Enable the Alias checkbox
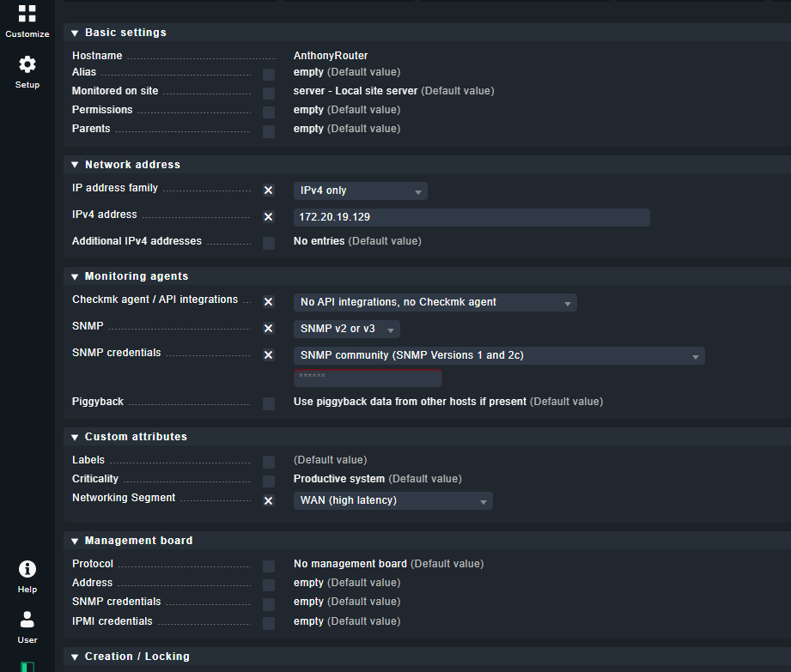The height and width of the screenshot is (672, 791). tap(269, 75)
